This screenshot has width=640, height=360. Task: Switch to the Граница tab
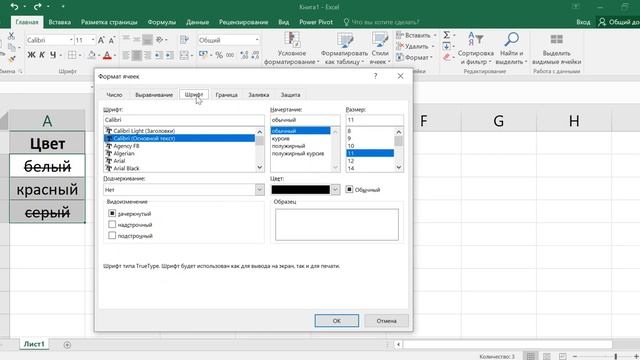click(x=227, y=95)
